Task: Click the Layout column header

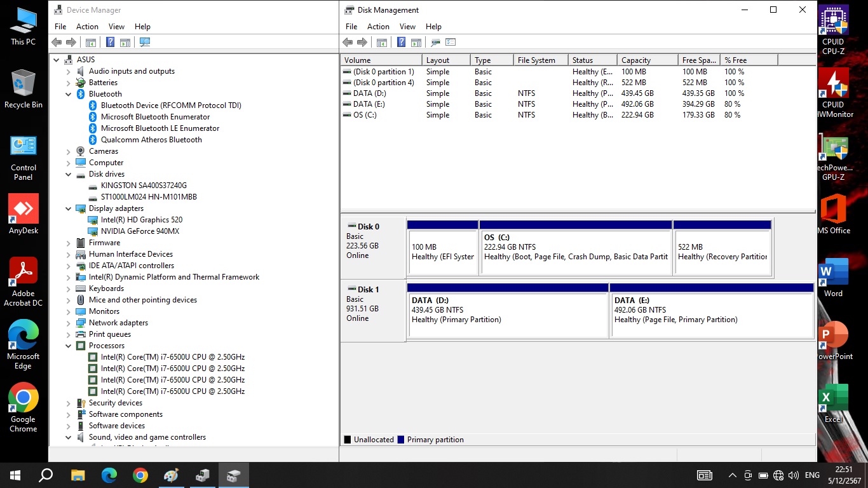Action: tap(447, 60)
